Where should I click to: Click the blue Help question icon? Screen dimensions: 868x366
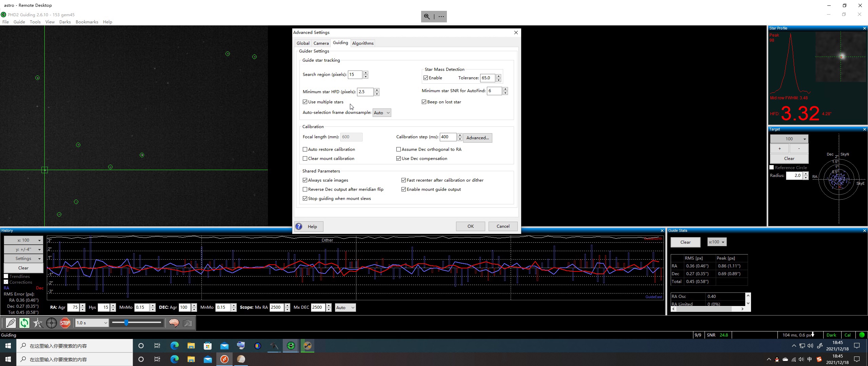tap(299, 226)
